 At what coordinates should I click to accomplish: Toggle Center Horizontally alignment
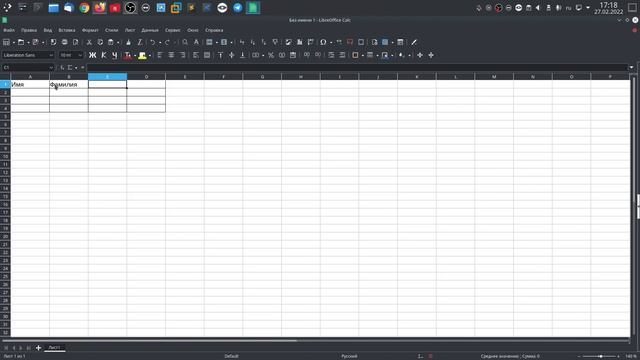click(171, 55)
